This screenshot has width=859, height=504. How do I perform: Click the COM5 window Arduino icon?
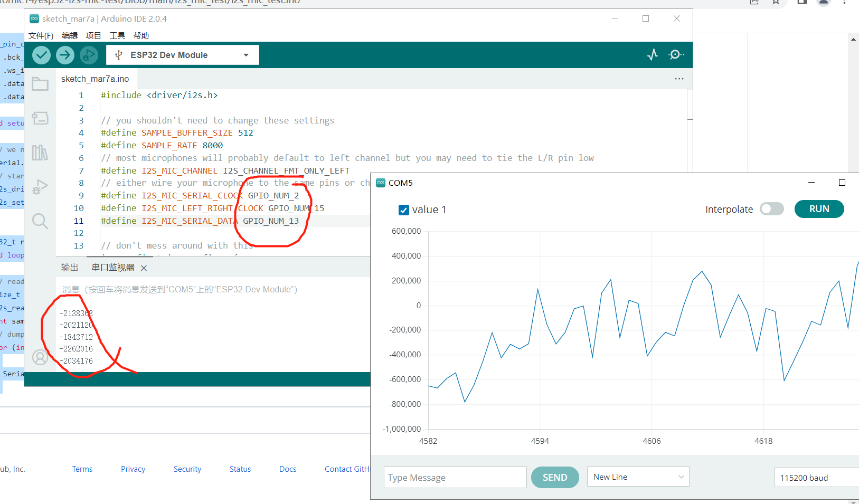coord(381,183)
